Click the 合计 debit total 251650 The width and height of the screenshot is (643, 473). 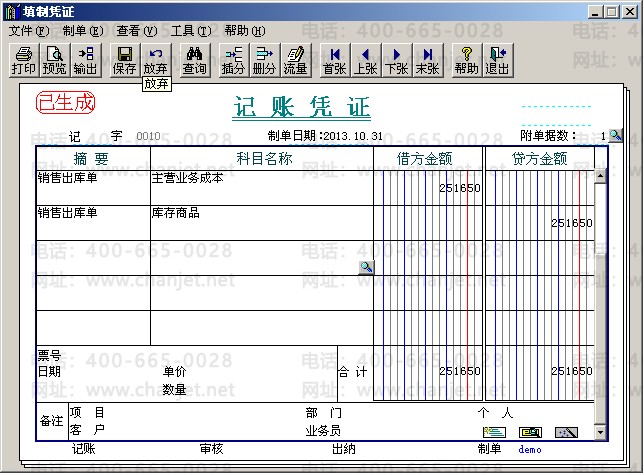(460, 371)
